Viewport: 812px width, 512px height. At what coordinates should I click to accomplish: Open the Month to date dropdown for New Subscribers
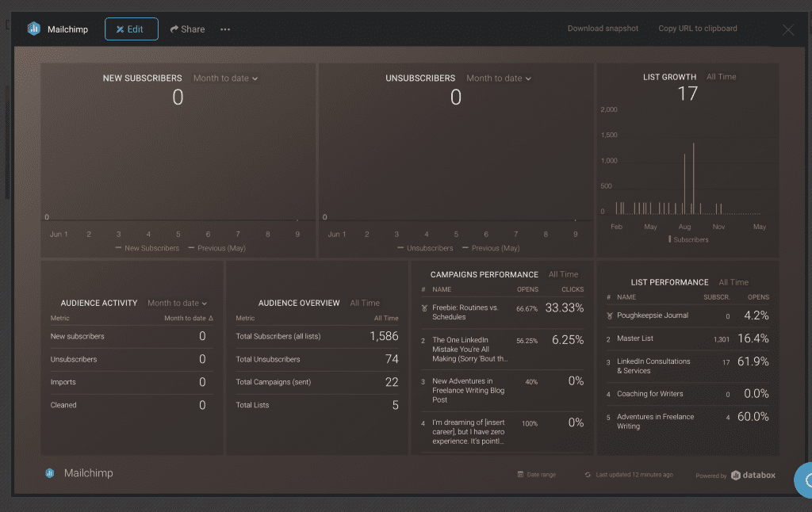coord(224,78)
